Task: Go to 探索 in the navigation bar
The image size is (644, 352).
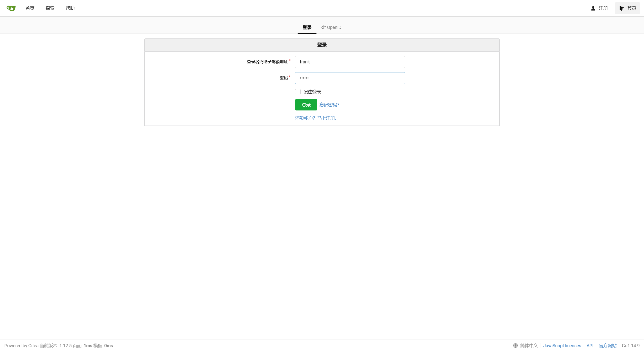Action: click(50, 8)
